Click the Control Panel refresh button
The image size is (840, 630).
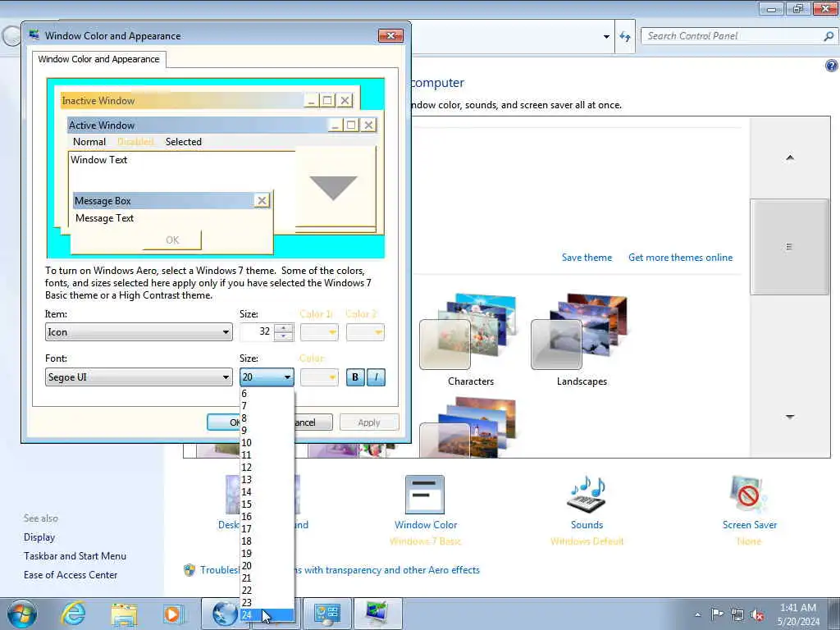click(x=624, y=36)
